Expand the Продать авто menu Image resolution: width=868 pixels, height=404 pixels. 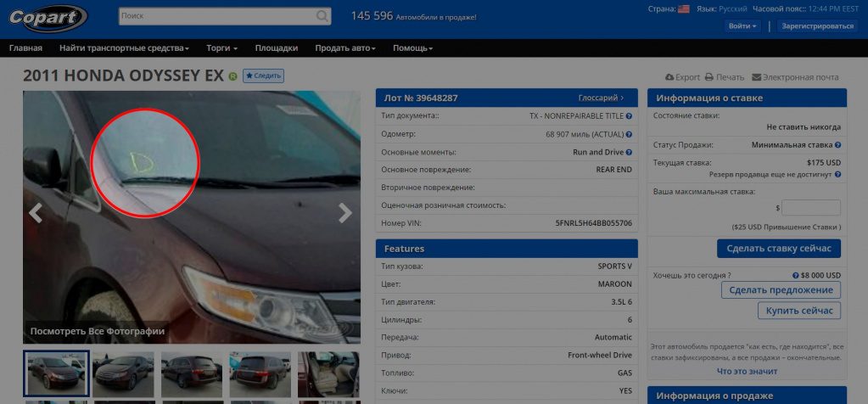point(345,48)
